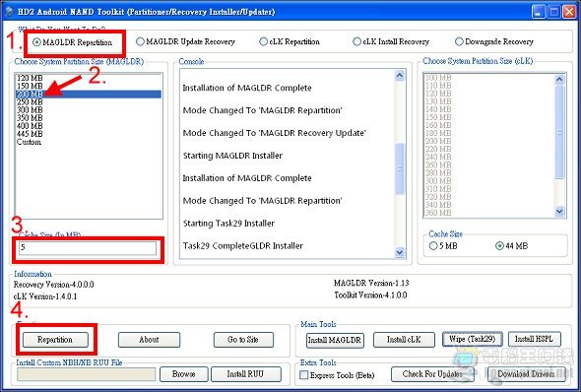Click Browse for NBH/NB RUU file
This screenshot has width=581, height=392.
184,374
